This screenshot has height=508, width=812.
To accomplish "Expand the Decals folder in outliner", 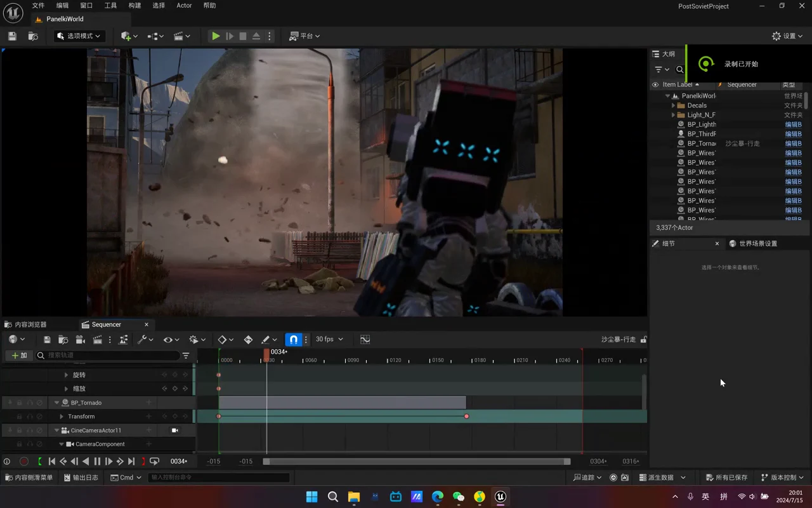I will 673,105.
